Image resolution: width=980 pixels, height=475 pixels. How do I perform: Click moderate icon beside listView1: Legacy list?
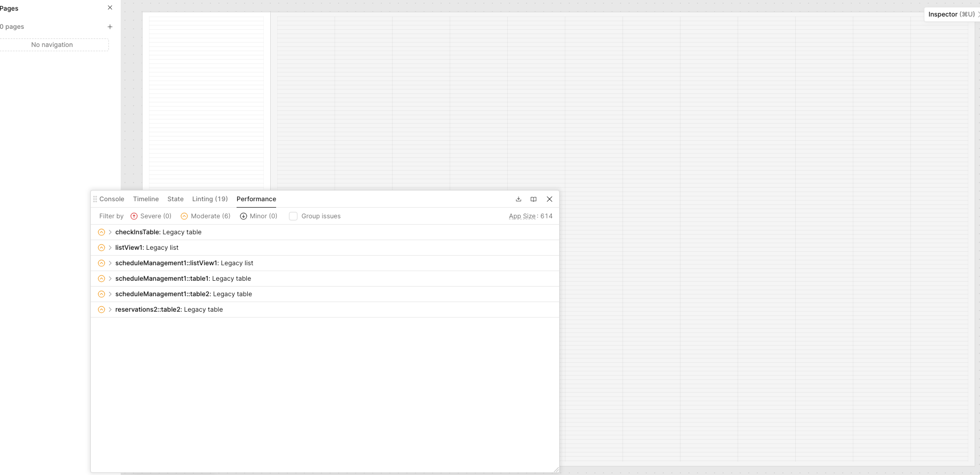pos(101,248)
